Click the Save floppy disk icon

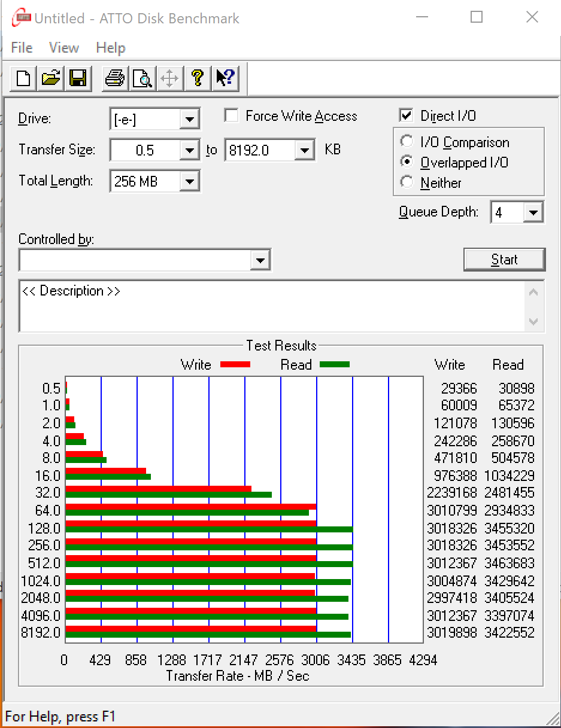click(x=78, y=78)
